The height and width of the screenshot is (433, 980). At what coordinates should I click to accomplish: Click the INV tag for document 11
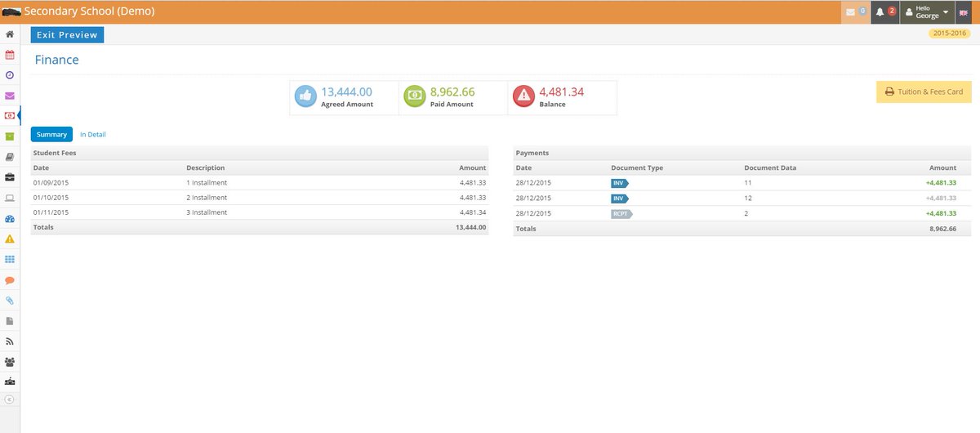tap(620, 183)
